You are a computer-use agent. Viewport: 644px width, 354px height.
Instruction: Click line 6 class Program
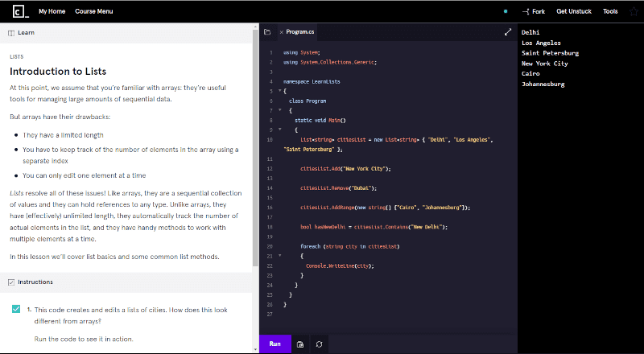click(308, 101)
